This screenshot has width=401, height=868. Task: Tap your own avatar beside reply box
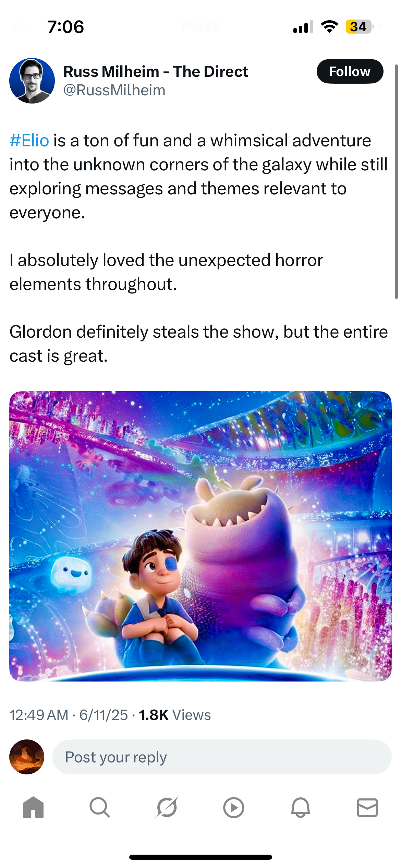coord(27,757)
